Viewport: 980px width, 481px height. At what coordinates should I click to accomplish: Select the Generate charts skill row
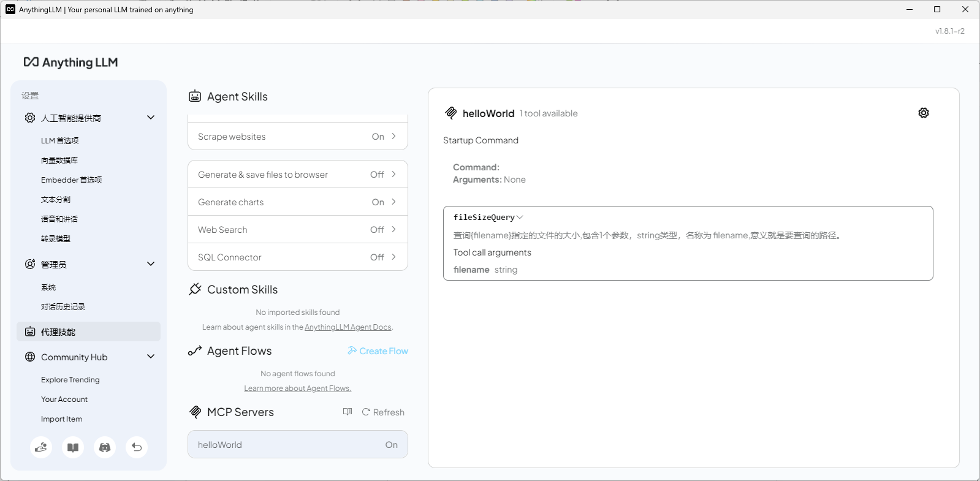tap(298, 202)
